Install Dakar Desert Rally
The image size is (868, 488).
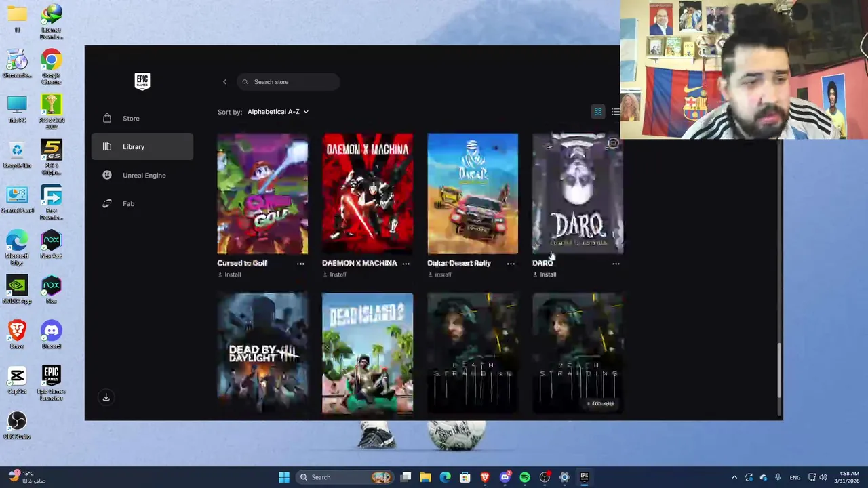[439, 274]
